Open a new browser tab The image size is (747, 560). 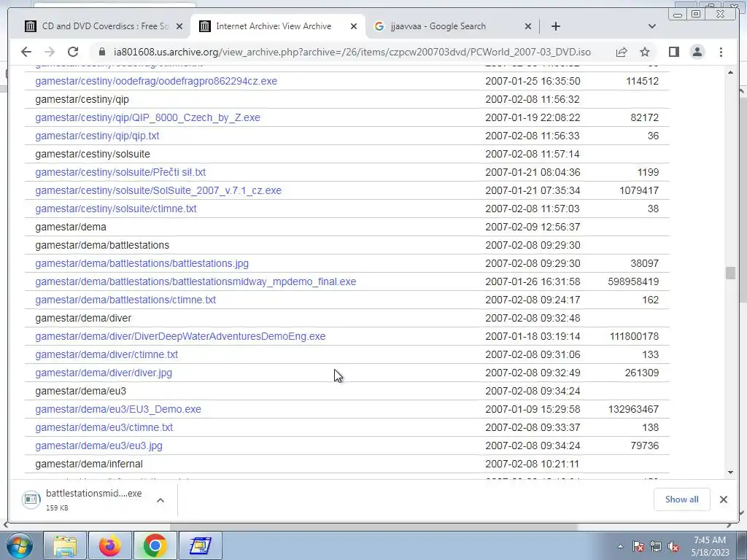(x=555, y=26)
